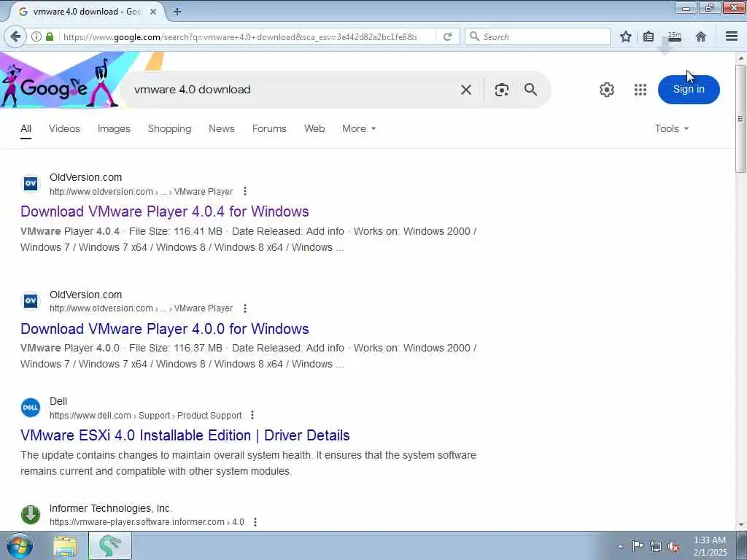Image resolution: width=747 pixels, height=560 pixels.
Task: Open VMware ESXi 4.0 Installable Edition link
Action: pyautogui.click(x=185, y=435)
